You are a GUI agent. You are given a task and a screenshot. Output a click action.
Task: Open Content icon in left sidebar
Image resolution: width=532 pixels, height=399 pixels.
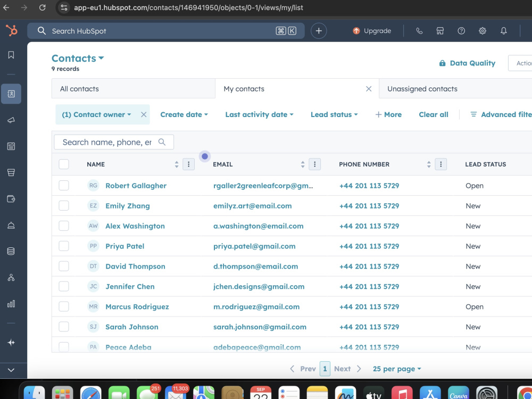pyautogui.click(x=11, y=146)
